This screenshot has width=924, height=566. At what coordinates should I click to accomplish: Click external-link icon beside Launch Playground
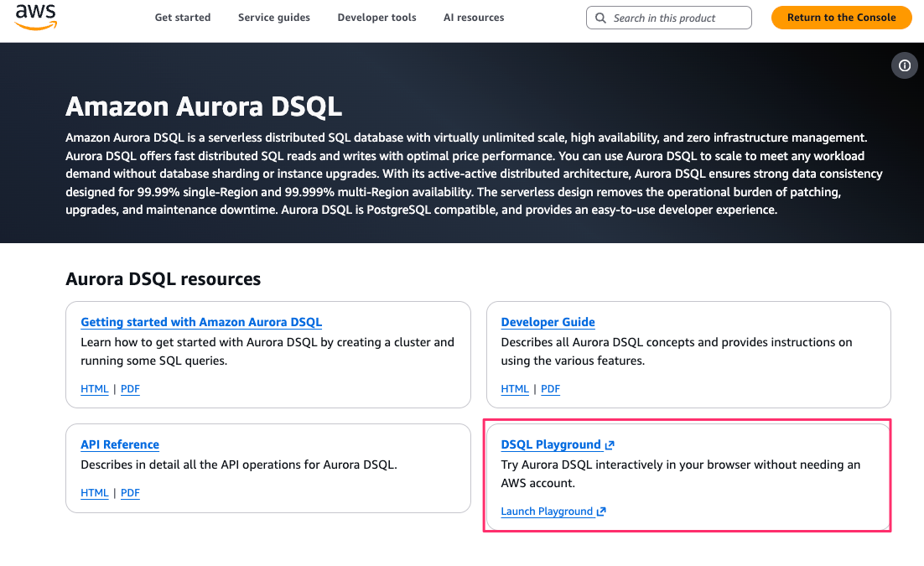[600, 511]
